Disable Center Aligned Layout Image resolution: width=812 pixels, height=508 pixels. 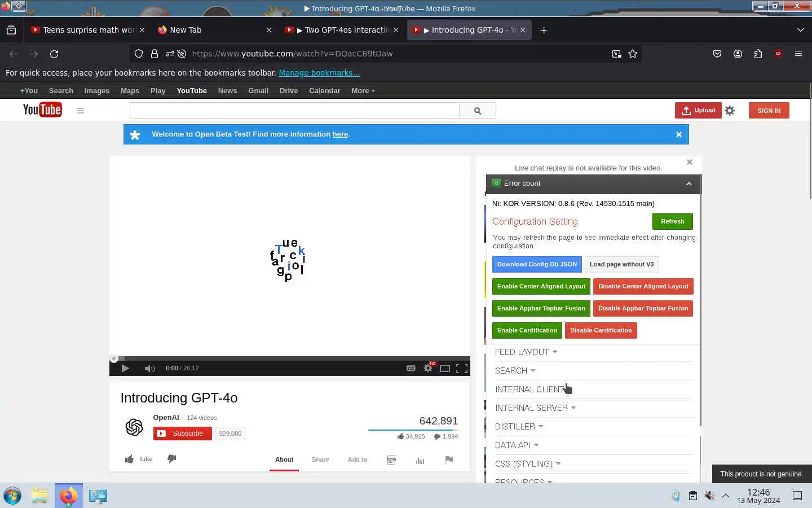pyautogui.click(x=643, y=286)
